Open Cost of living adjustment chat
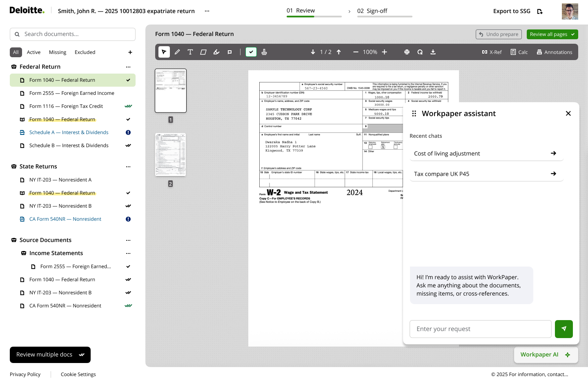This screenshot has width=588, height=381. [486, 153]
